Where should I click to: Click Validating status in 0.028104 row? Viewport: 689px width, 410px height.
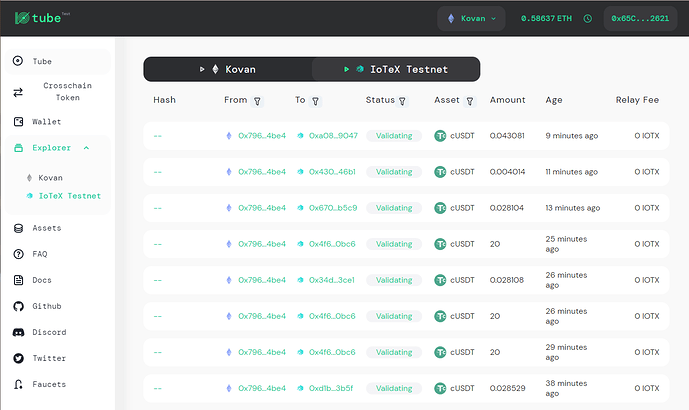(x=394, y=208)
